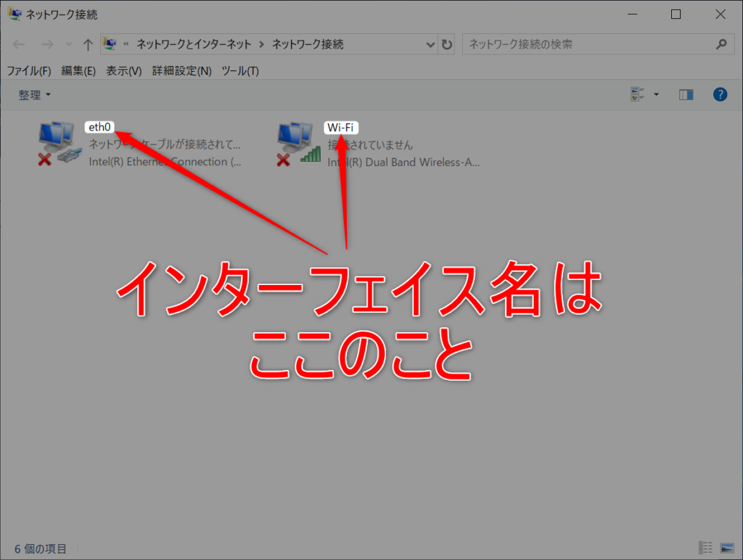This screenshot has width=743, height=560.
Task: Open the view options dropdown arrow
Action: coord(654,94)
